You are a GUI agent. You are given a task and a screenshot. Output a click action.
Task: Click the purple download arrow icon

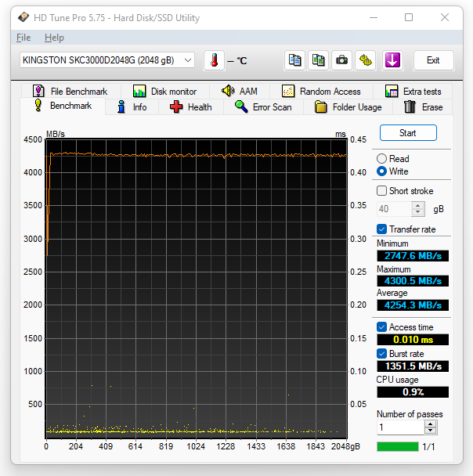click(x=392, y=60)
